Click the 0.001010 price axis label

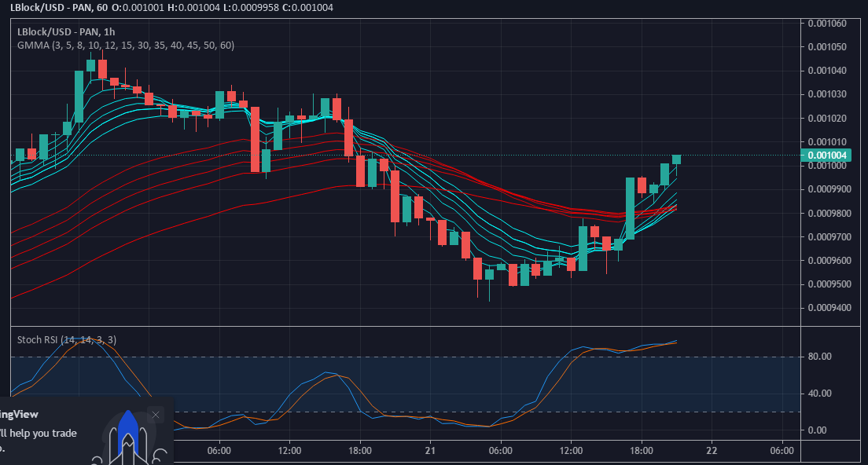coord(827,142)
